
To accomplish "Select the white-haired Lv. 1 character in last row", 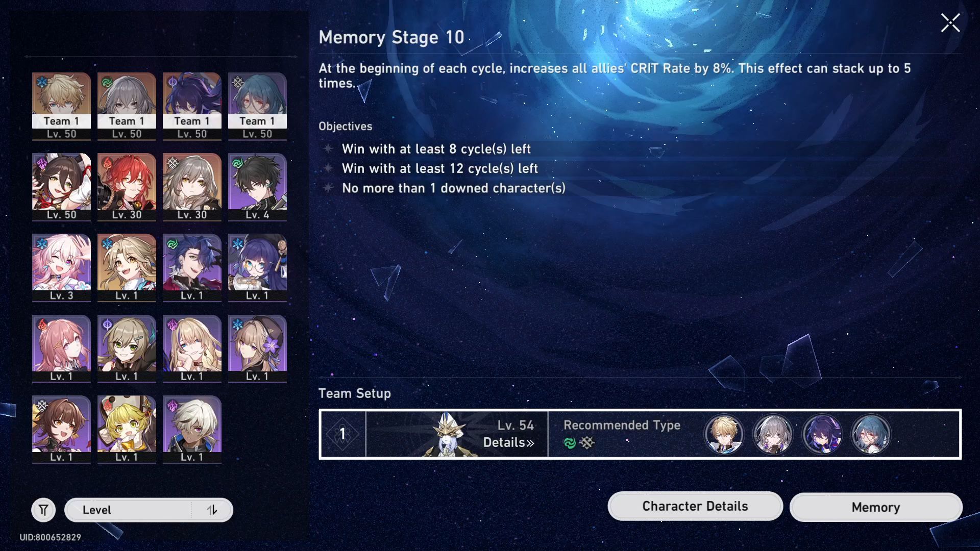I will (x=192, y=429).
